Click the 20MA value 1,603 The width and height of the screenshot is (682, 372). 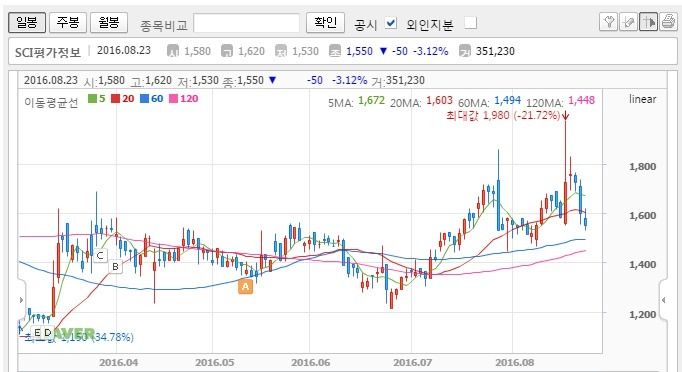pos(439,101)
